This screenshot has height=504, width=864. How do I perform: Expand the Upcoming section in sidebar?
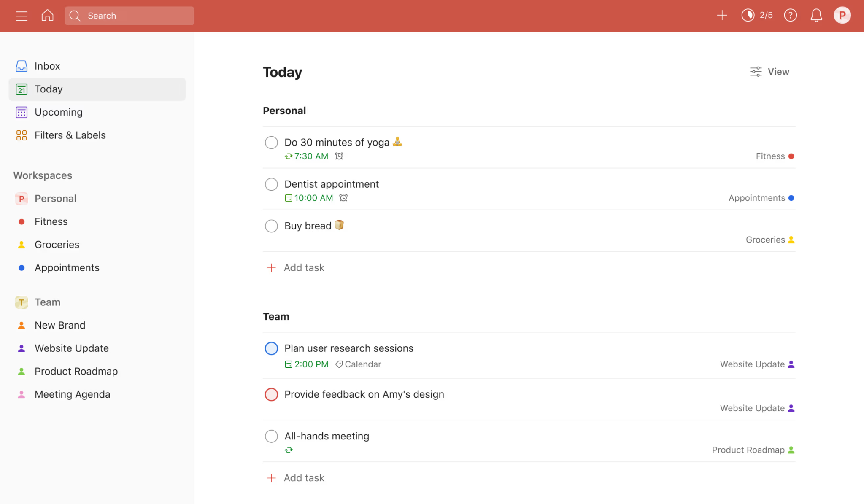tap(58, 112)
